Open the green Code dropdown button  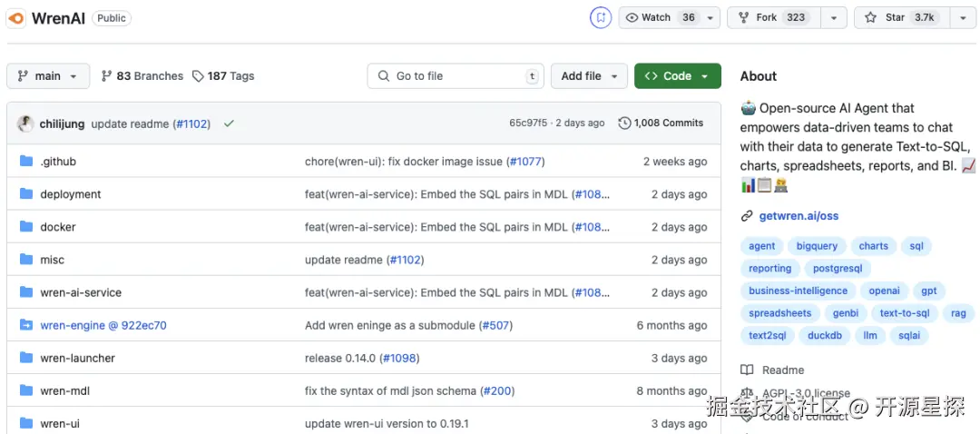[678, 76]
